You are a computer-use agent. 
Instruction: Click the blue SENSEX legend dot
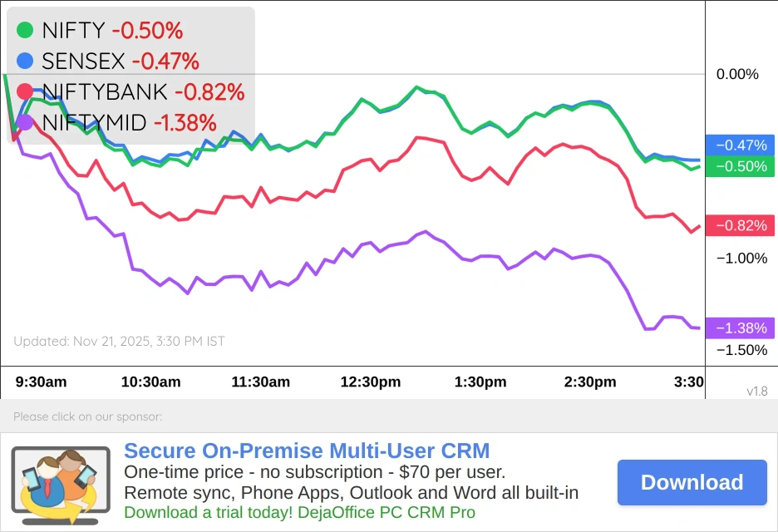point(25,61)
